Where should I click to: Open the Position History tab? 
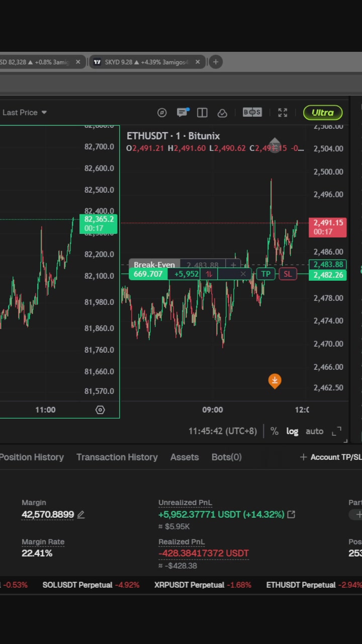tap(32, 457)
